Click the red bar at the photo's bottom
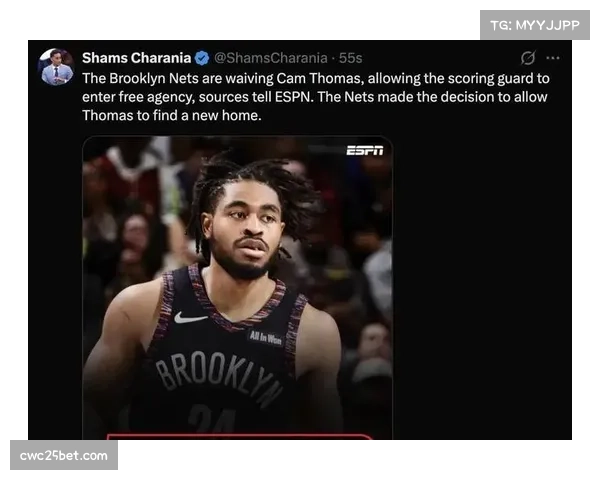 (239, 437)
